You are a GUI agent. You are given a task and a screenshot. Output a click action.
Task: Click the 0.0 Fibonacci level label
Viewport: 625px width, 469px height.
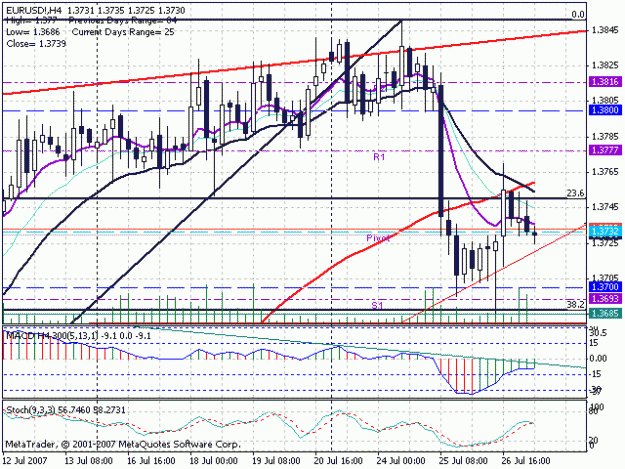[578, 15]
